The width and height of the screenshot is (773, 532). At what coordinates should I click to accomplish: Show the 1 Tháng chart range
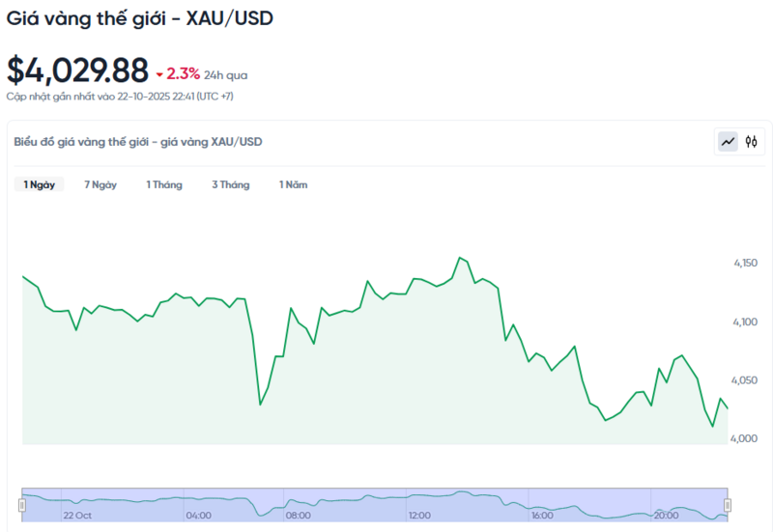[164, 184]
